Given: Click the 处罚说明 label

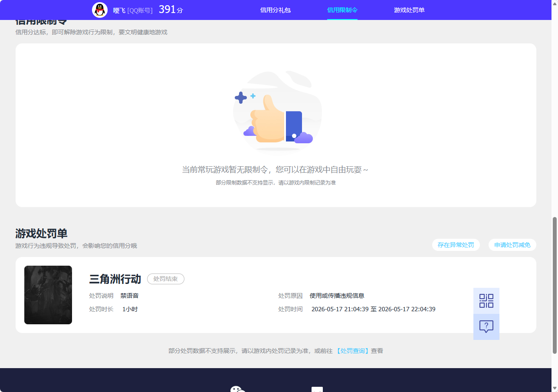Looking at the screenshot, I should click(x=101, y=296).
